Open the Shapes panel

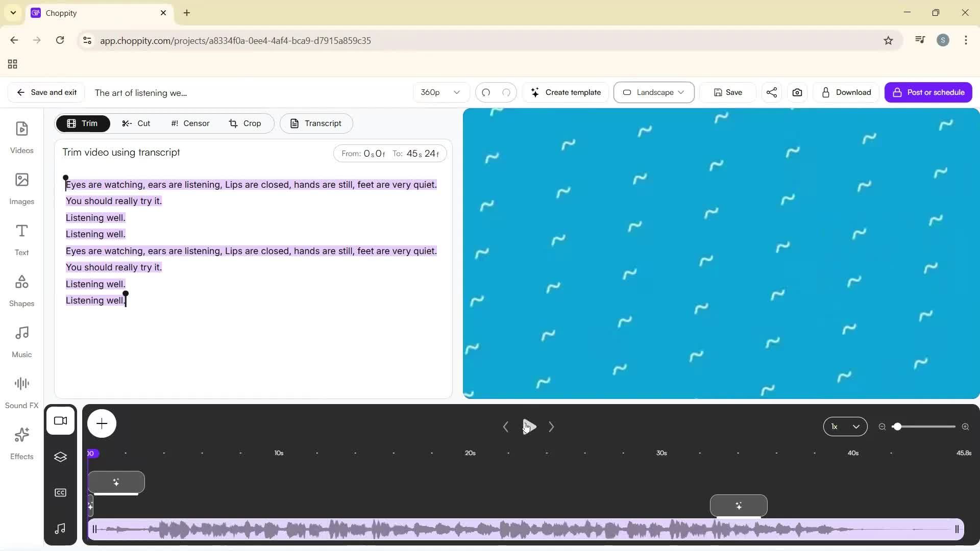coord(21,290)
